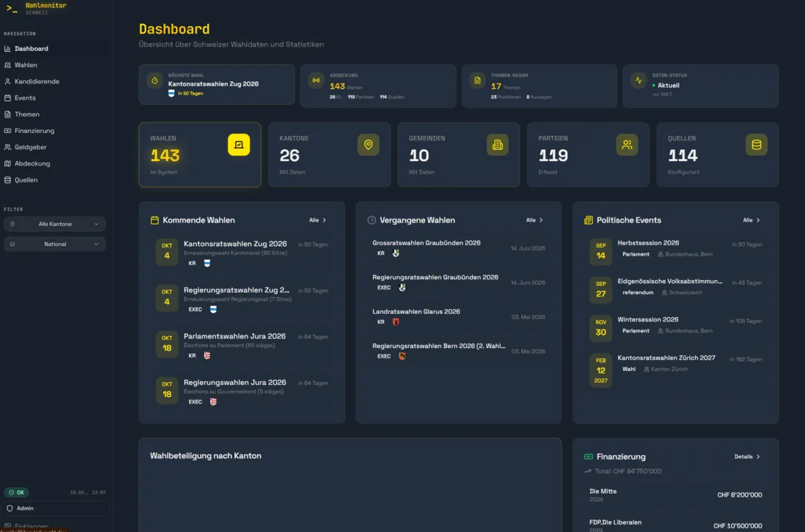Click the SEP 14 date badge
The image size is (805, 532).
(x=601, y=251)
